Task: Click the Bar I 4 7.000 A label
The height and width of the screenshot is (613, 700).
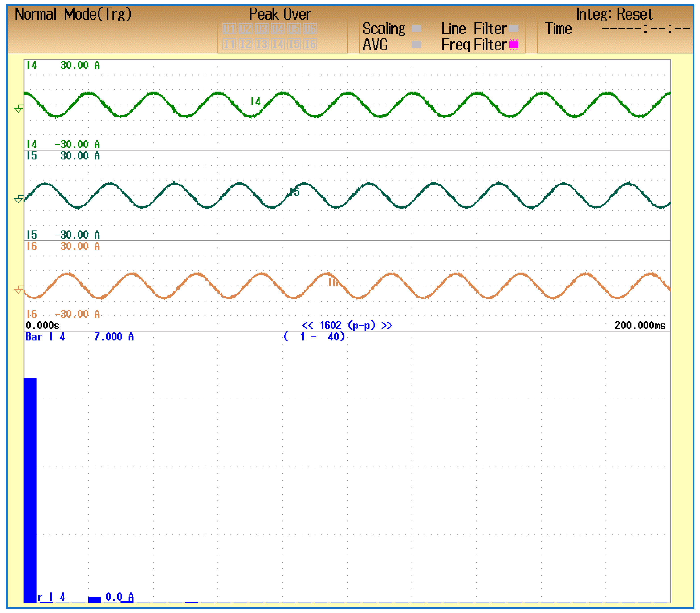Action: [79, 337]
